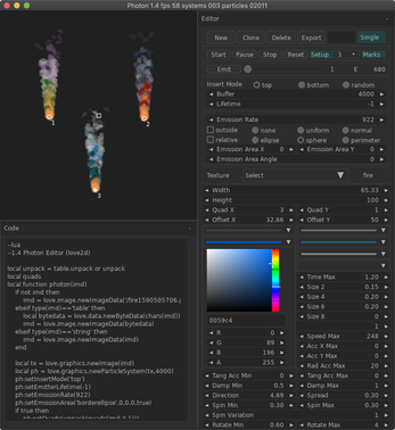This screenshot has height=430, width=395.
Task: Increase Emission Area Y value
Action: point(382,149)
